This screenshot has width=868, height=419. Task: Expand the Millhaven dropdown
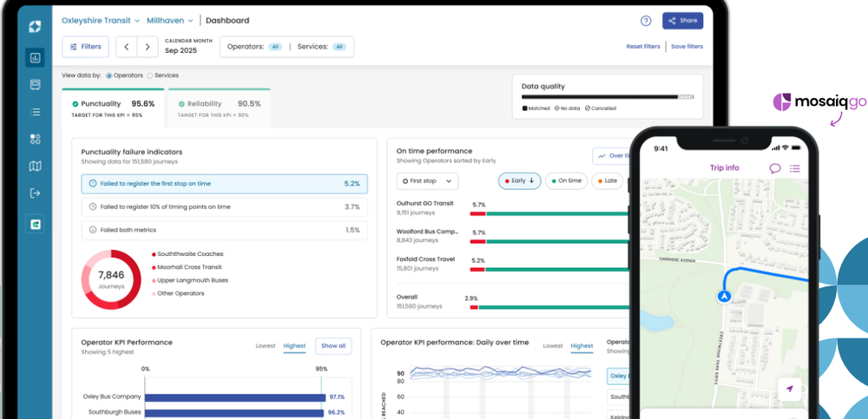(x=170, y=21)
